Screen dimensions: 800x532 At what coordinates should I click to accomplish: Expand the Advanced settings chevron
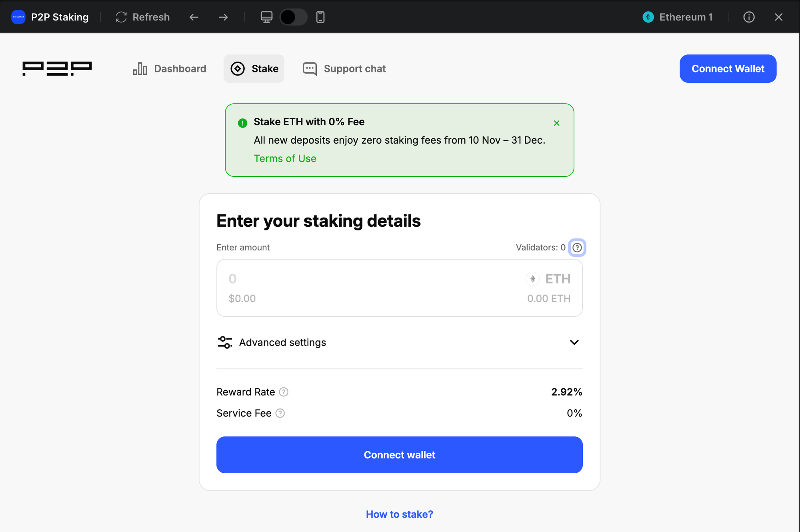(x=574, y=342)
